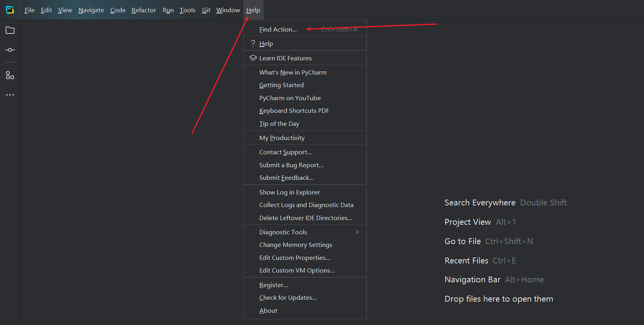
Task: Open the Tools menu
Action: [188, 10]
